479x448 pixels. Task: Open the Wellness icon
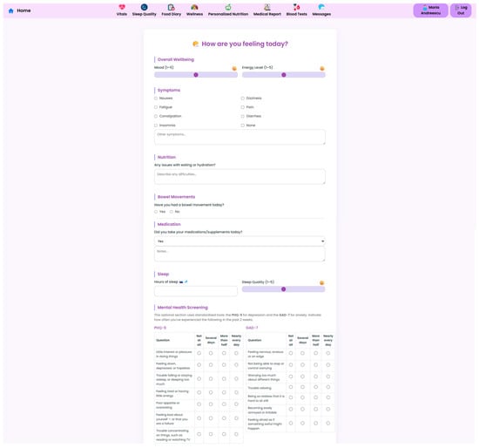pyautogui.click(x=194, y=7)
